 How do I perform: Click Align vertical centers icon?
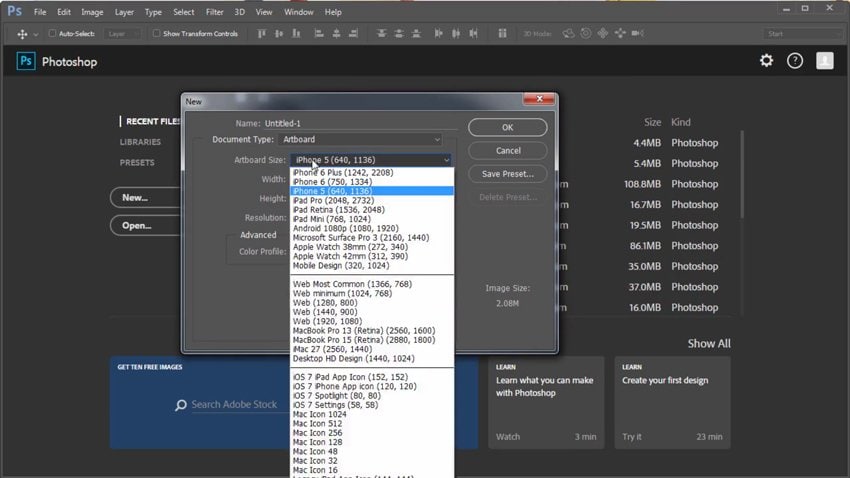point(279,34)
